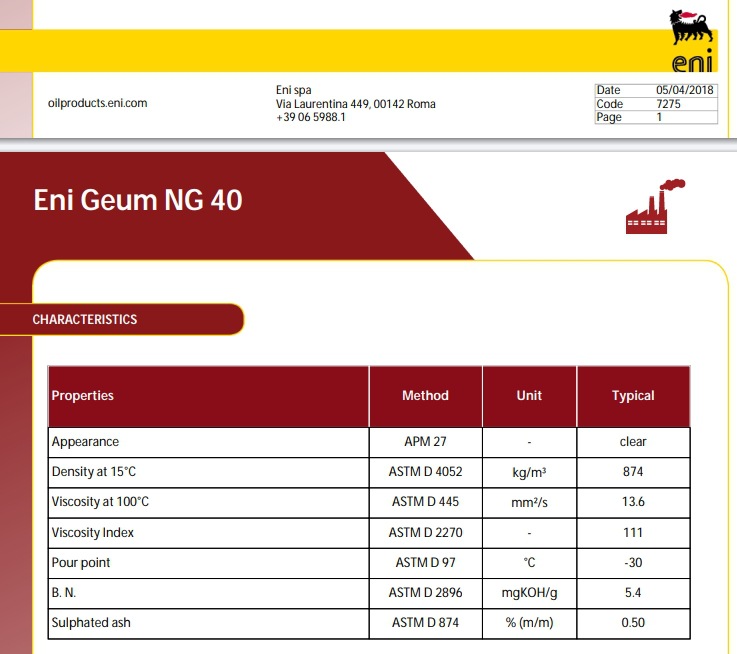Click the typical value 'clear'
Image resolution: width=737 pixels, height=654 pixels.
633,442
